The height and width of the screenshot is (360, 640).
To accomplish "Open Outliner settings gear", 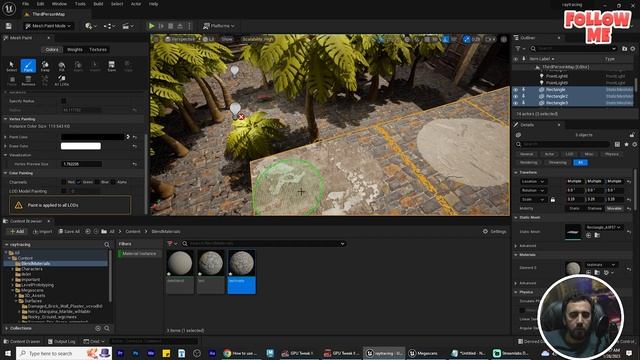I will [x=633, y=49].
